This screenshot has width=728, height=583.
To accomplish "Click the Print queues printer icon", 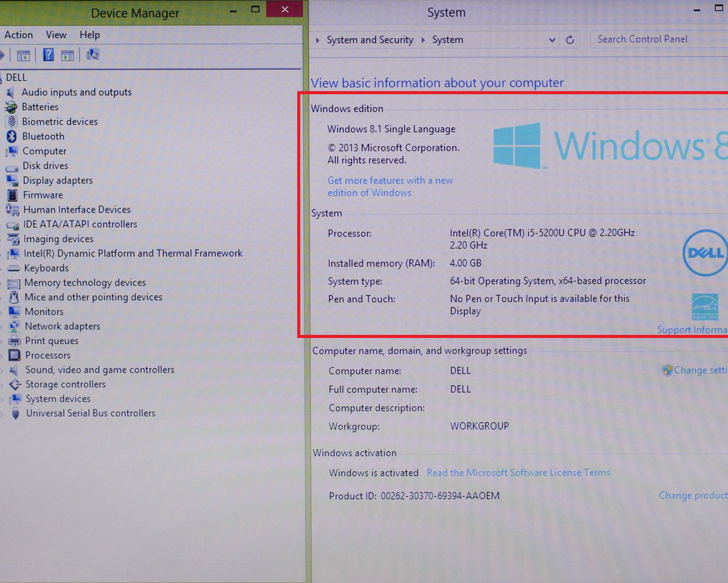I will coord(15,341).
